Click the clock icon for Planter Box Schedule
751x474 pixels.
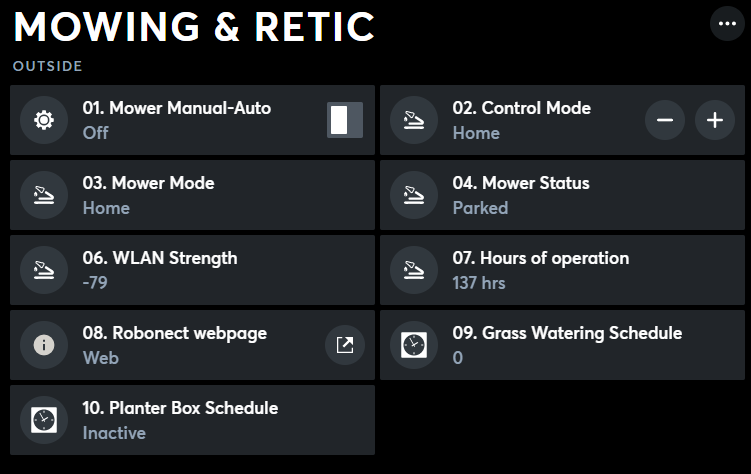pos(43,420)
